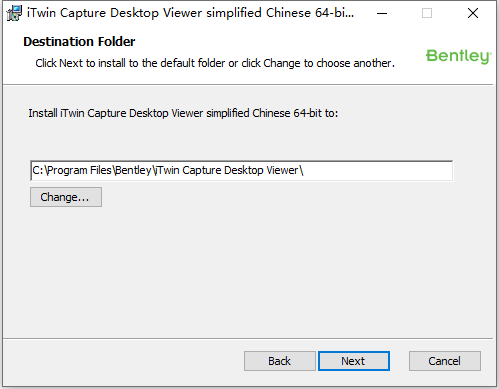
Task: Open the Change... folder browser
Action: coord(66,197)
